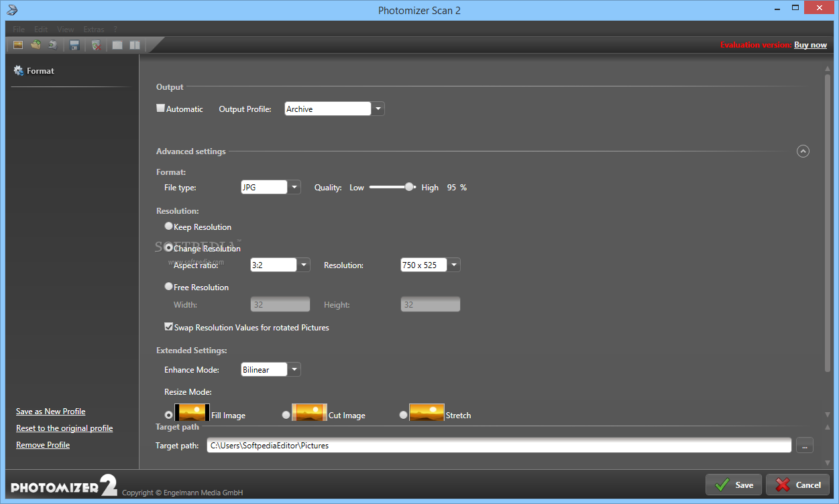Open the View menu
Image resolution: width=839 pixels, height=504 pixels.
66,29
